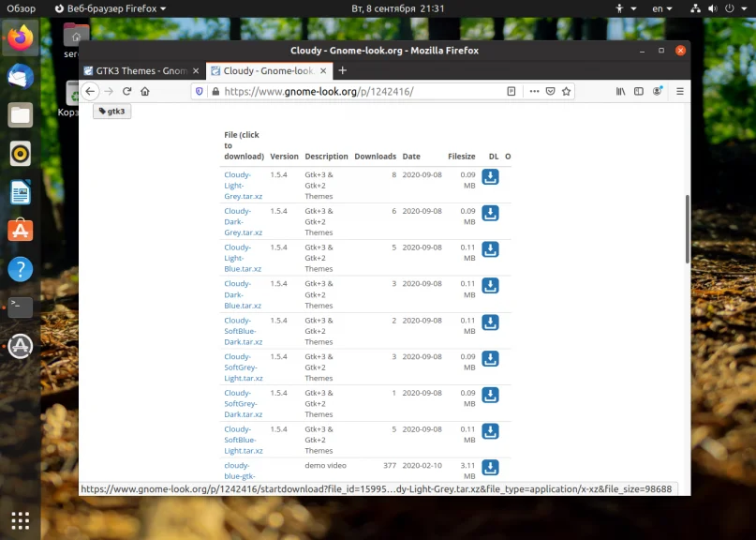This screenshot has width=756, height=540.
Task: Click download icon for Cloudy-SoftBlue-Light.tar.xz
Action: [490, 431]
